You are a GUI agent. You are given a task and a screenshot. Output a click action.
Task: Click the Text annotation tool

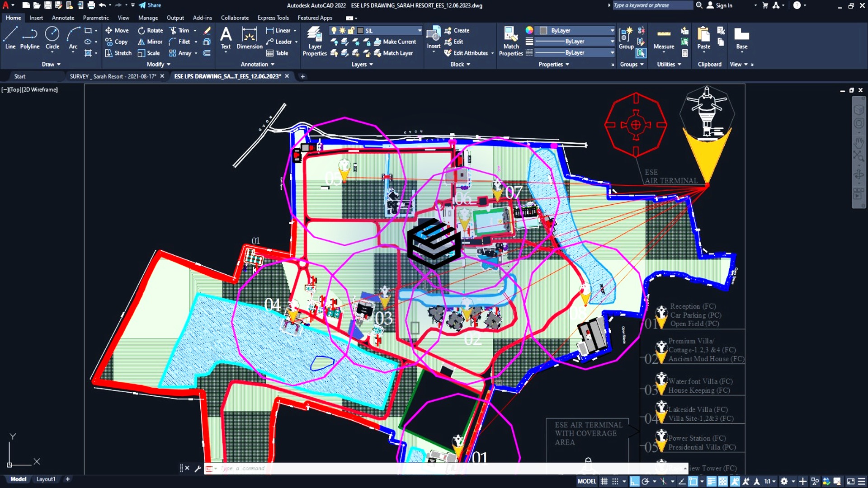click(226, 38)
